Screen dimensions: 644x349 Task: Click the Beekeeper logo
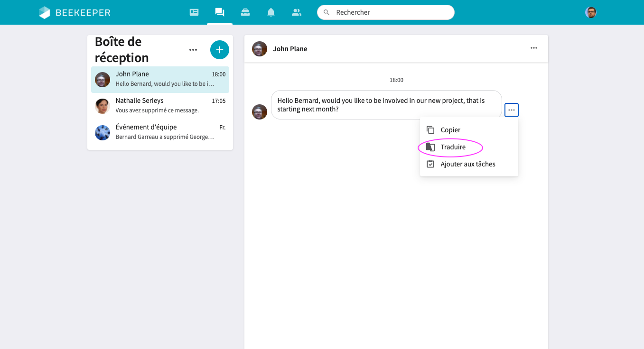tap(75, 13)
